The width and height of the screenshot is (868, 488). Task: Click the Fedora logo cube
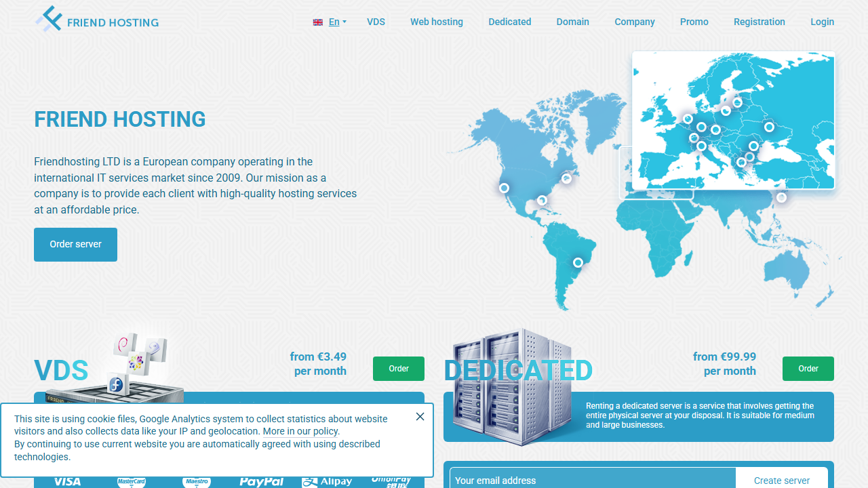click(117, 384)
